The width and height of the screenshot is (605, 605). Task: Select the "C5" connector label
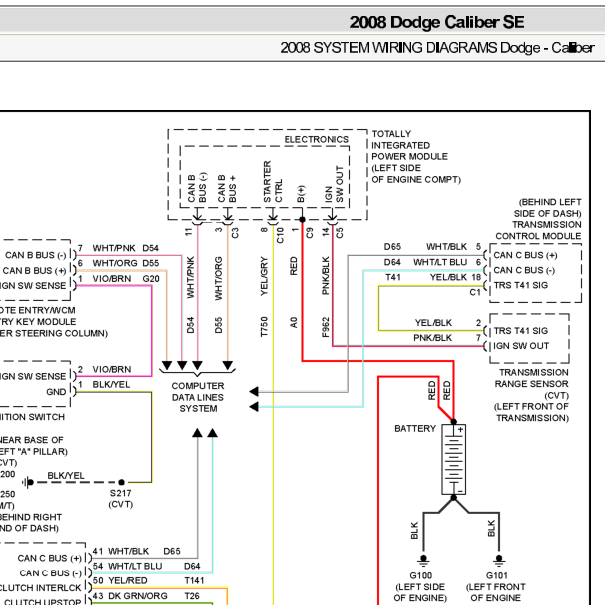[340, 233]
